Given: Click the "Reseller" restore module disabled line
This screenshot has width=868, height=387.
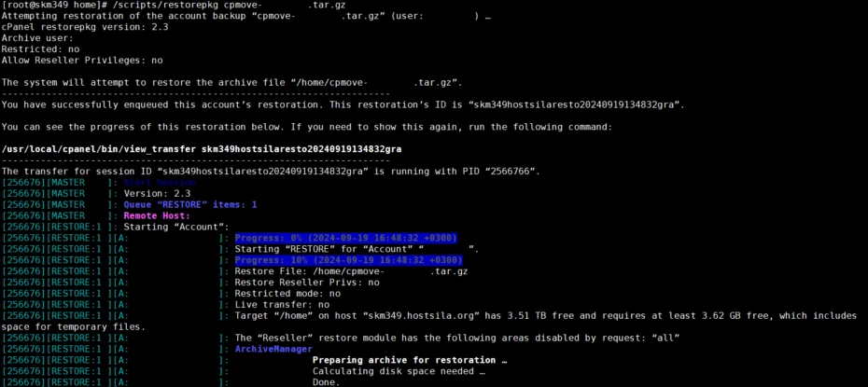Looking at the screenshot, I should [456, 338].
